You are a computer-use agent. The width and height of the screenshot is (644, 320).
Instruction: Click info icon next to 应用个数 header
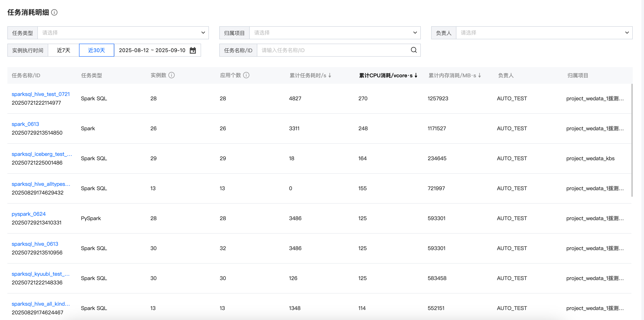pyautogui.click(x=246, y=75)
